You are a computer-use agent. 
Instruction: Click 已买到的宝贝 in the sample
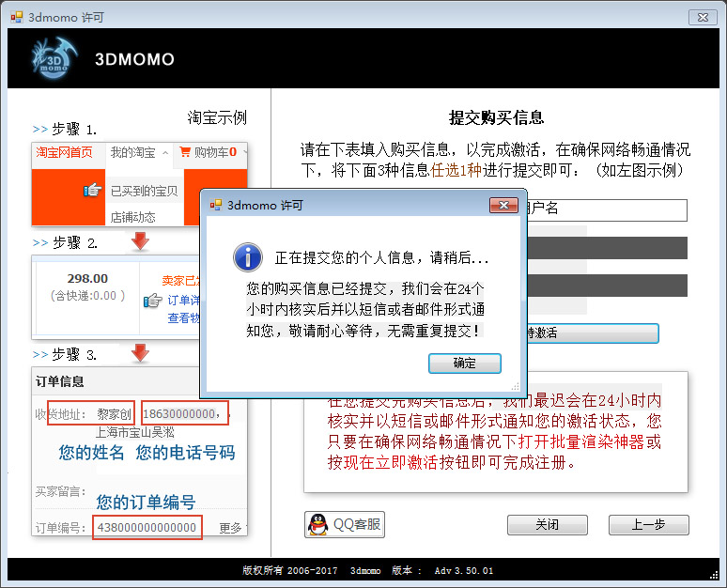point(145,191)
